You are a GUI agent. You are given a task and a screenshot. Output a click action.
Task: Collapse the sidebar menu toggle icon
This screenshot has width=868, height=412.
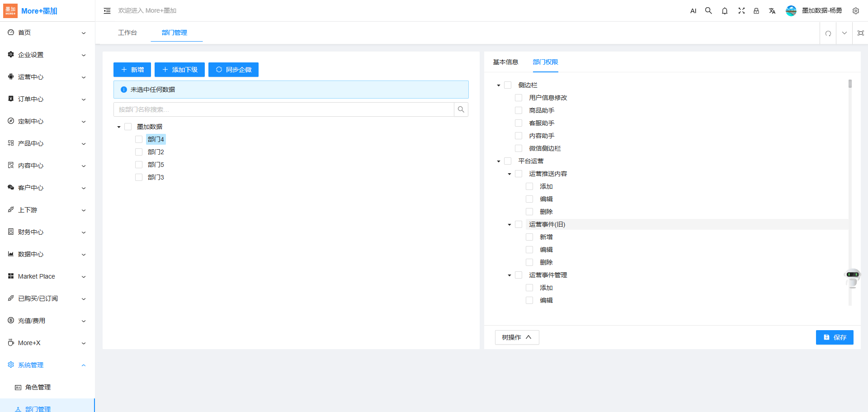tap(107, 11)
